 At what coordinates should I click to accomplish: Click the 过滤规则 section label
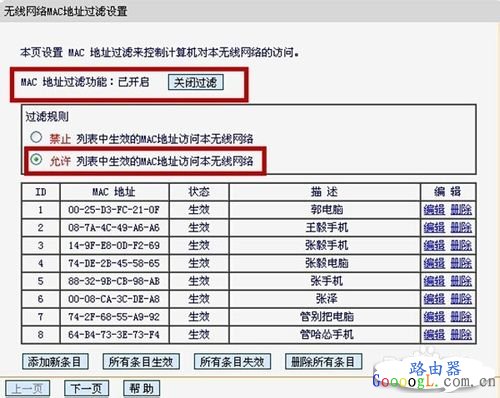47,117
